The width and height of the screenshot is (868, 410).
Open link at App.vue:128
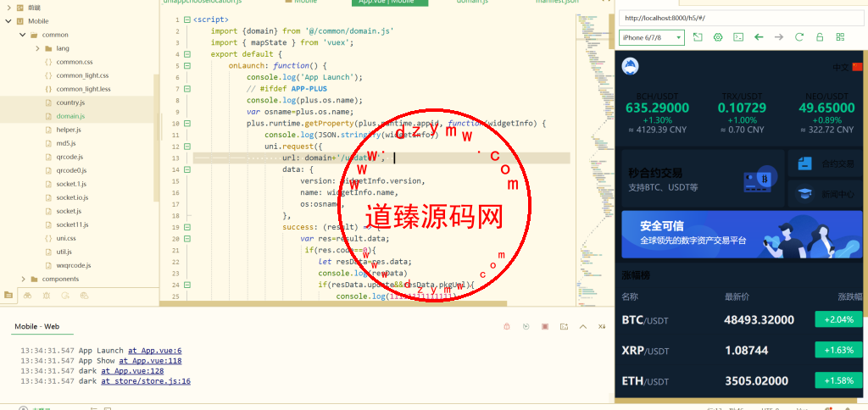tap(132, 371)
